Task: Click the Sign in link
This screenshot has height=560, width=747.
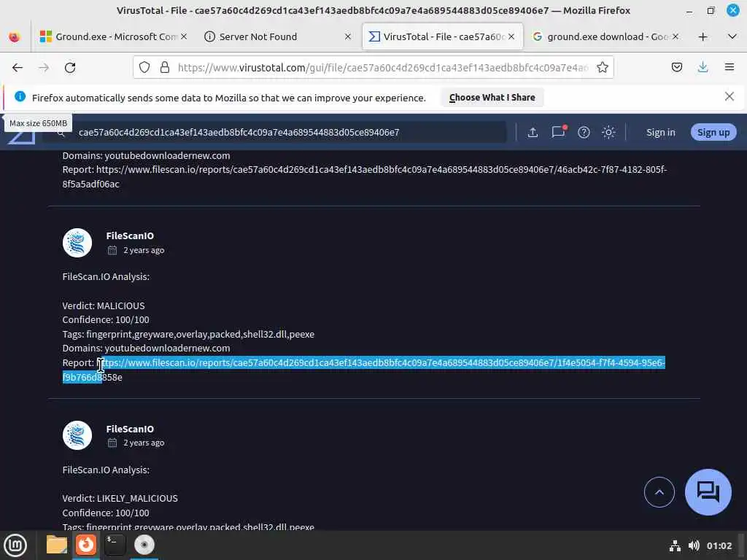Action: tap(660, 133)
